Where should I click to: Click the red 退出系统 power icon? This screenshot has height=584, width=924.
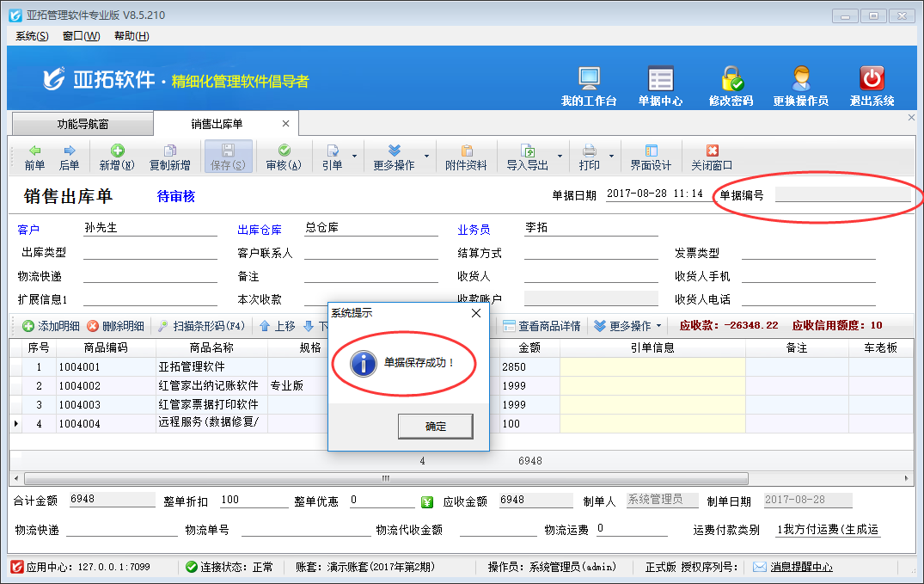(872, 79)
